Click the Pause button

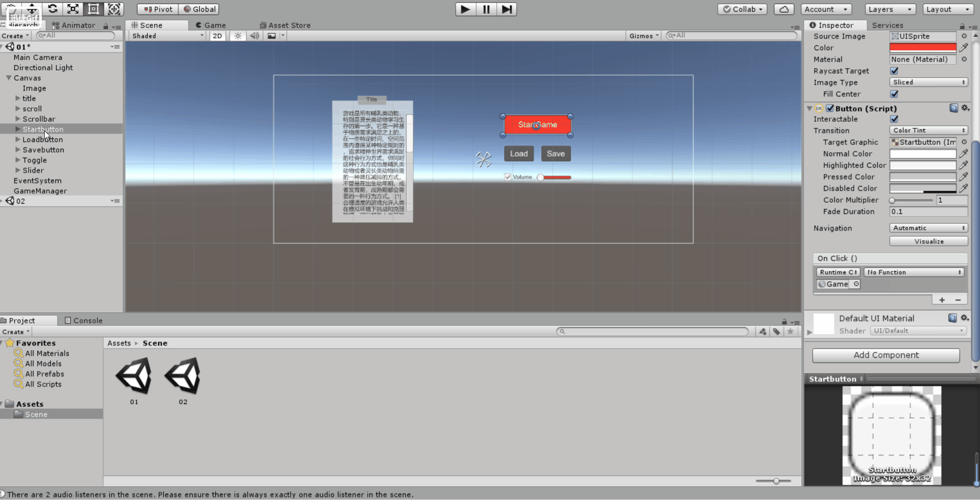486,9
